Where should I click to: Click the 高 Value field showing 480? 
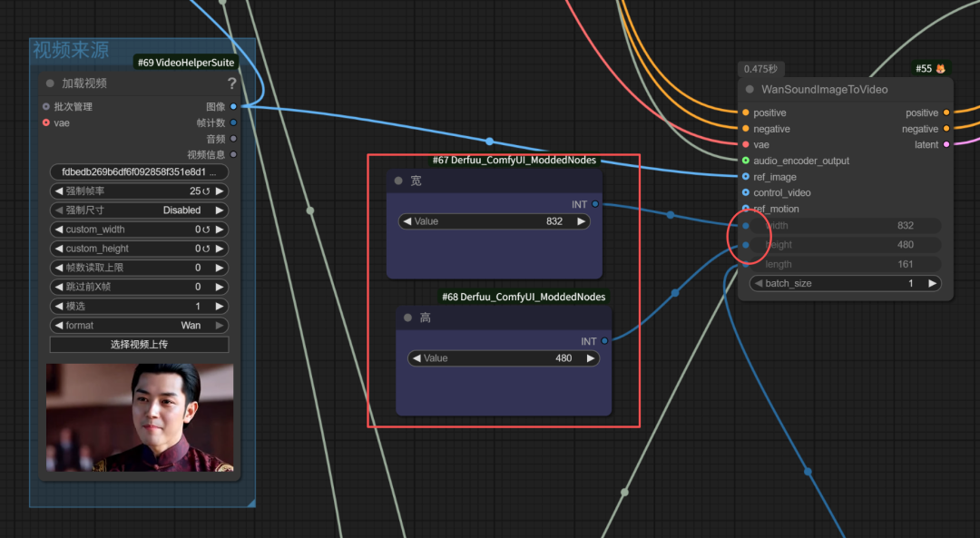click(504, 358)
